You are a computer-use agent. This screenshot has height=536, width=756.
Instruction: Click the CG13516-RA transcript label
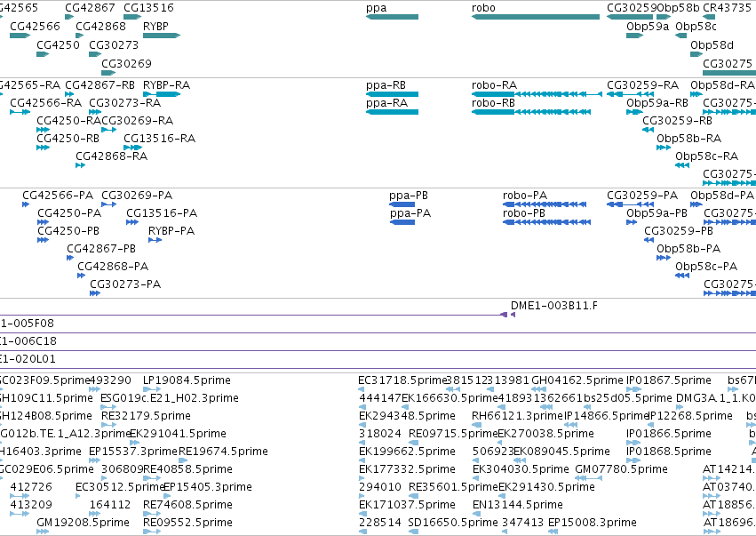(x=160, y=139)
